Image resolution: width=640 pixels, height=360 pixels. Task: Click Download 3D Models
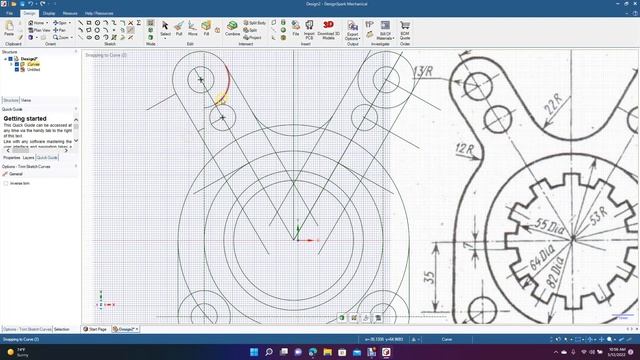pyautogui.click(x=328, y=29)
